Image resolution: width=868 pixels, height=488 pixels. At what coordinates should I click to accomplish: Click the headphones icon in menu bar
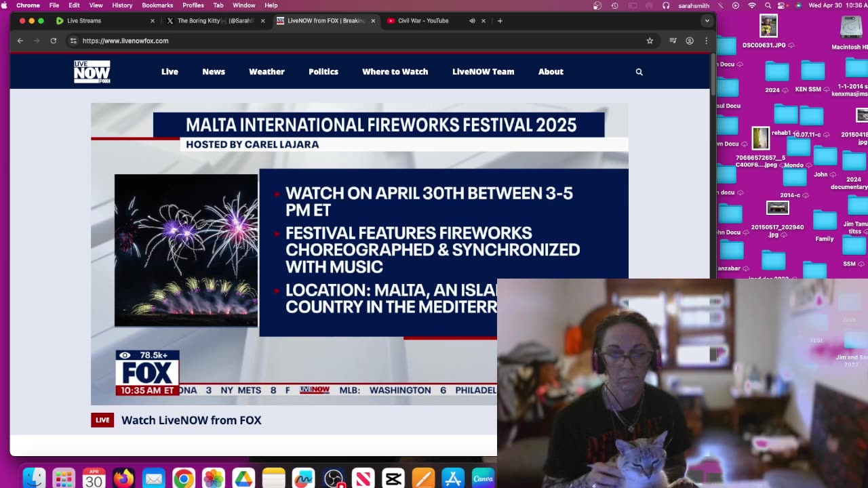click(666, 5)
